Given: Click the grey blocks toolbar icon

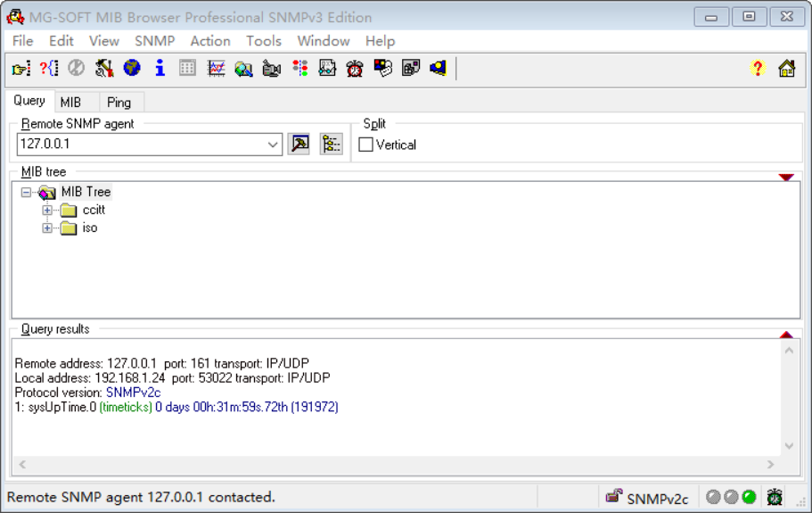Looking at the screenshot, I should (411, 68).
